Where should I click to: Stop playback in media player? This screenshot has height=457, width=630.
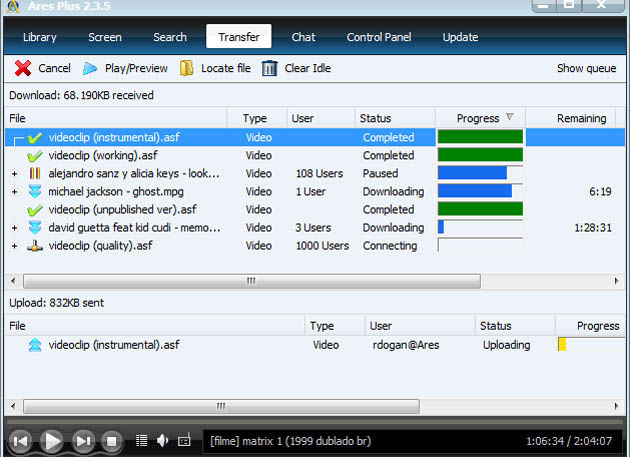coord(112,441)
